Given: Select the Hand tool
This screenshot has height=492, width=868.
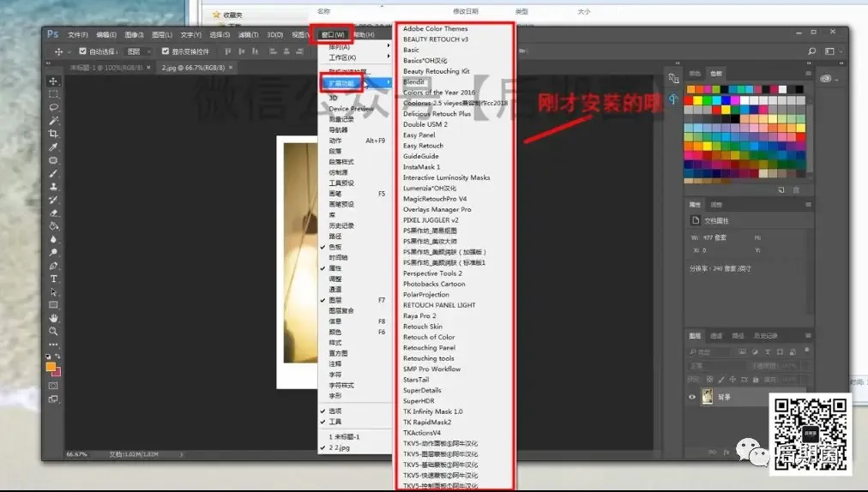Looking at the screenshot, I should coord(53,318).
